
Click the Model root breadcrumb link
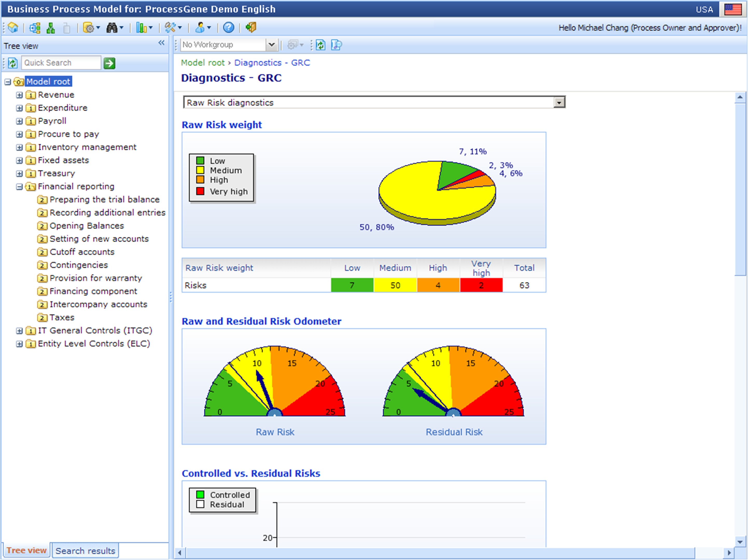(202, 62)
